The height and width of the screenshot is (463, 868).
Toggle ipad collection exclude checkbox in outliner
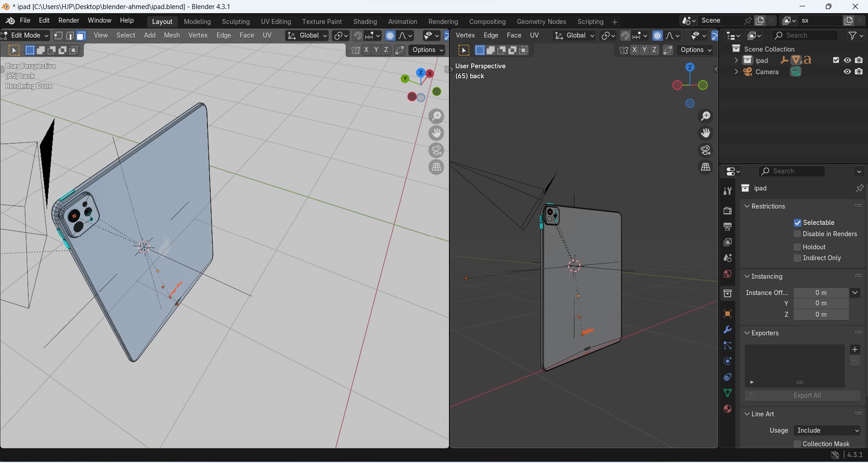tap(836, 60)
